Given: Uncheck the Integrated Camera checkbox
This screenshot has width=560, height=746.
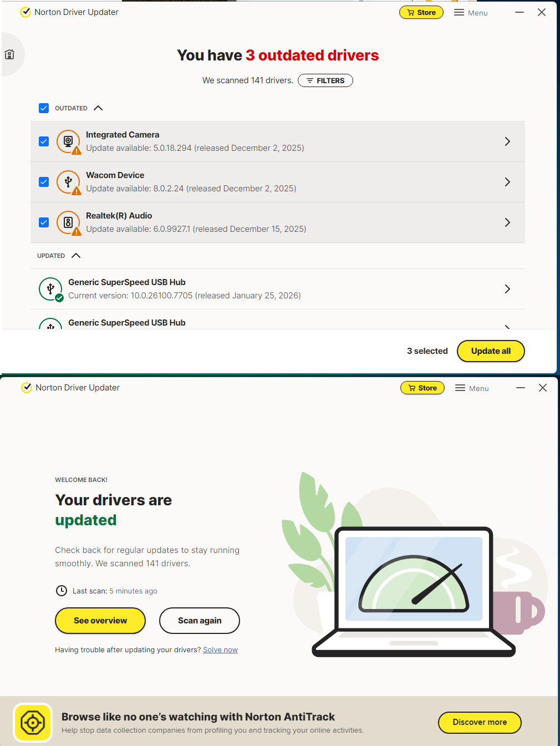Looking at the screenshot, I should (44, 141).
